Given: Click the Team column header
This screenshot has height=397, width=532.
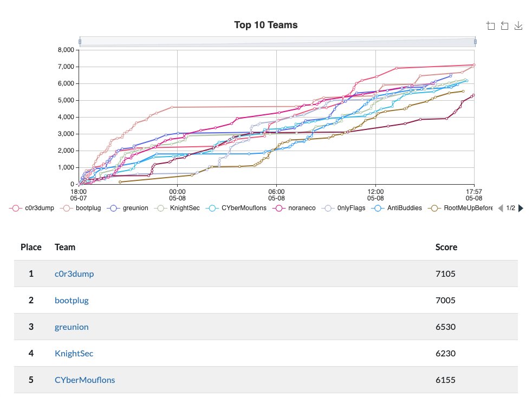Looking at the screenshot, I should click(65, 247).
